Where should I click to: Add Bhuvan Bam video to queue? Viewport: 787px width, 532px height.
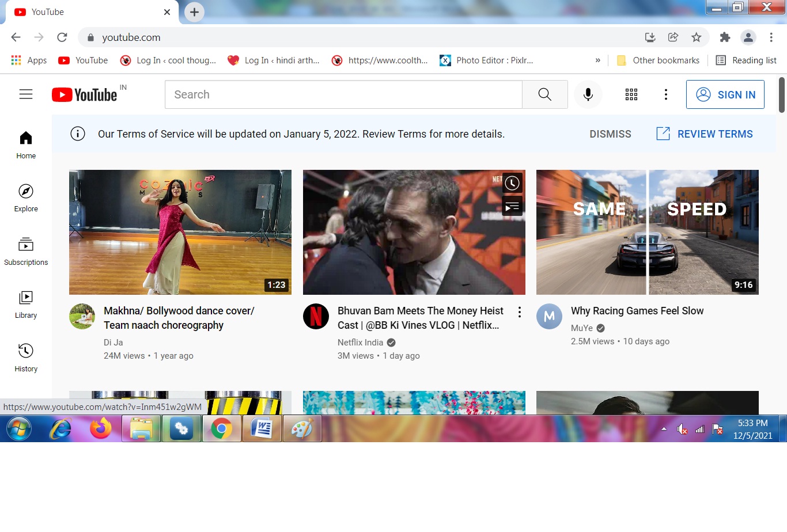click(x=512, y=206)
